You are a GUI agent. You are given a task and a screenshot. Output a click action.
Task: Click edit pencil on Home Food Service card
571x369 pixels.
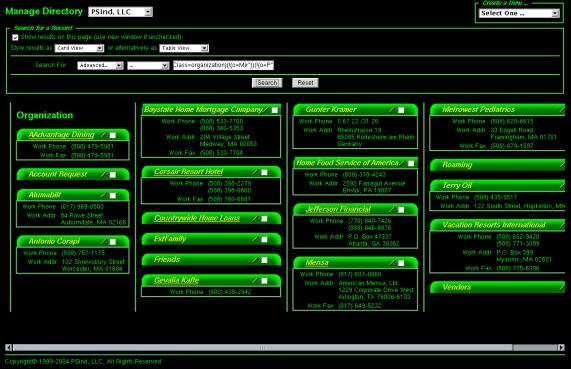point(402,163)
